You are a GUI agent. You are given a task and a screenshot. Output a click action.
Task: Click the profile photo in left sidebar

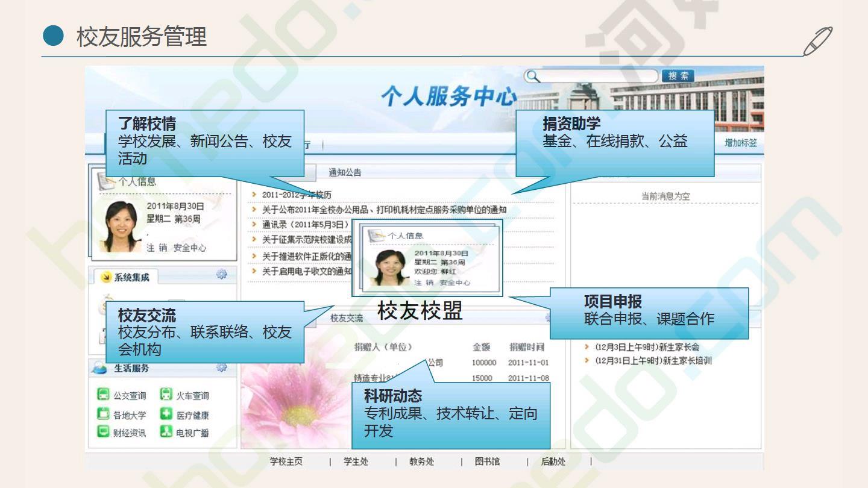[121, 227]
